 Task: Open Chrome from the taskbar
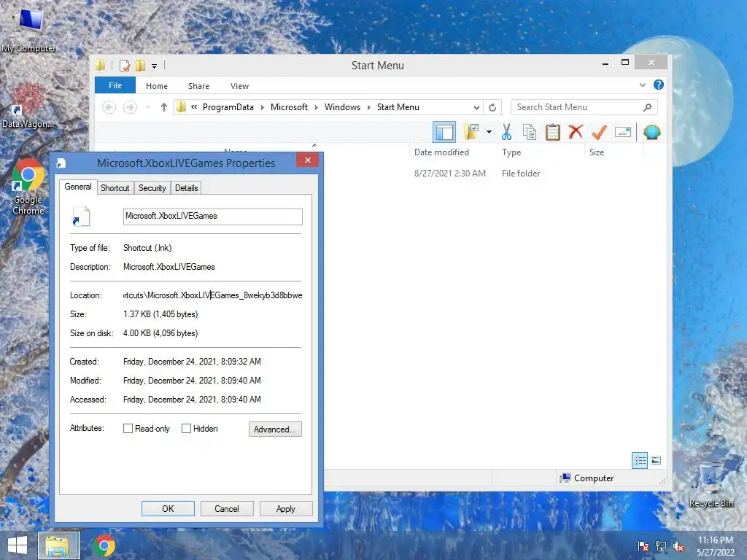point(104,545)
